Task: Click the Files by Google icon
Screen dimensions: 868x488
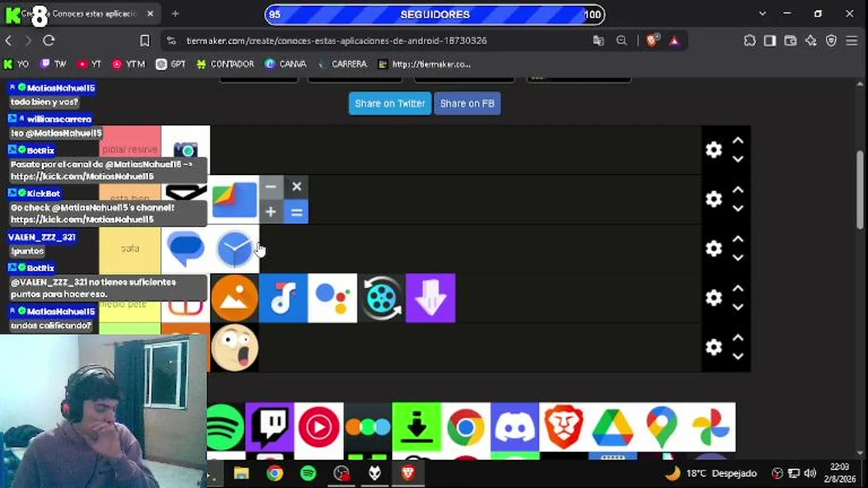Action: (235, 199)
